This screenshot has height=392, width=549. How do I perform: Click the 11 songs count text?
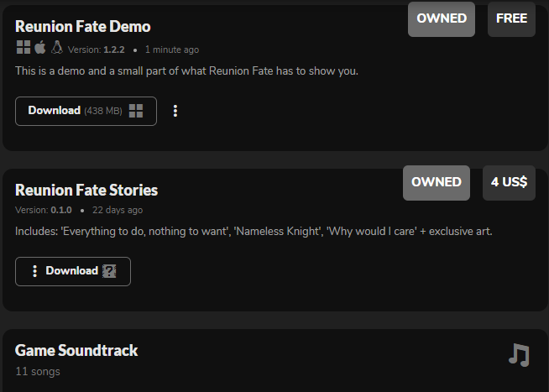click(38, 371)
